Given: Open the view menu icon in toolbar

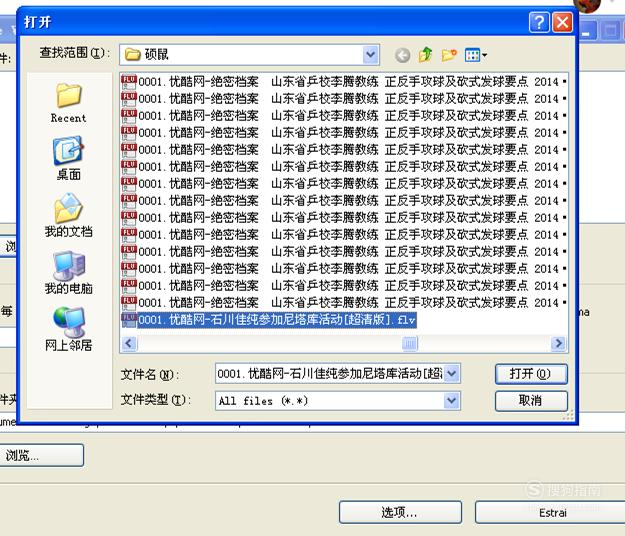Looking at the screenshot, I should pyautogui.click(x=476, y=55).
